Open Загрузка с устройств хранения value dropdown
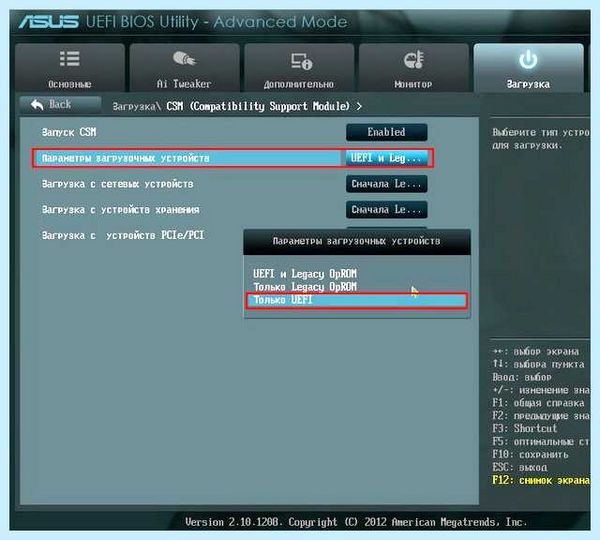The width and height of the screenshot is (600, 540). click(386, 210)
